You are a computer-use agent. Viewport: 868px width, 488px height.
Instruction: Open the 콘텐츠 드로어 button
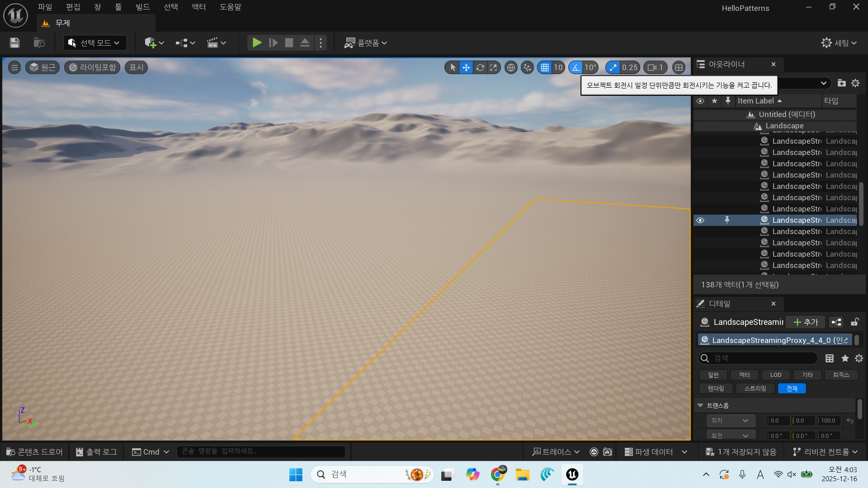tap(35, 452)
